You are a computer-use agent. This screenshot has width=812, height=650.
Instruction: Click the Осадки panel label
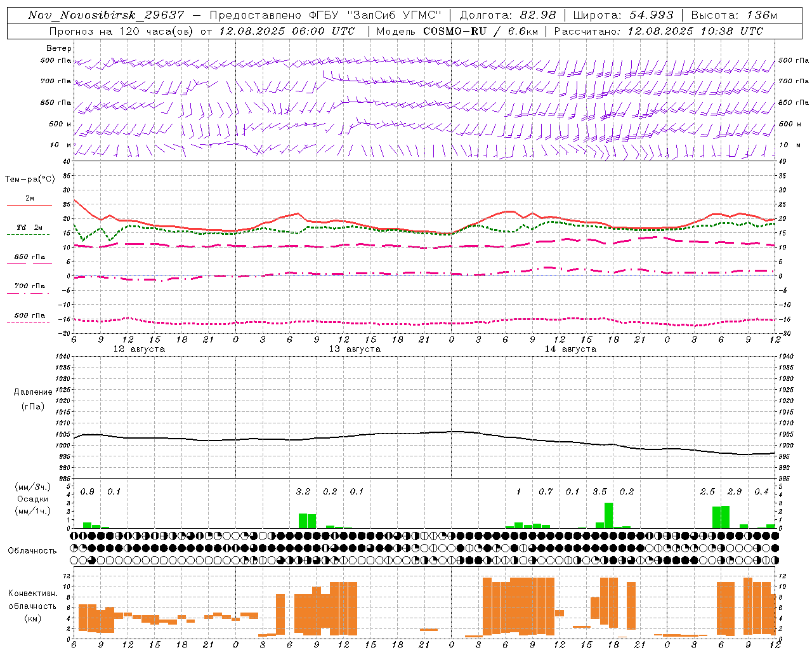click(x=32, y=499)
